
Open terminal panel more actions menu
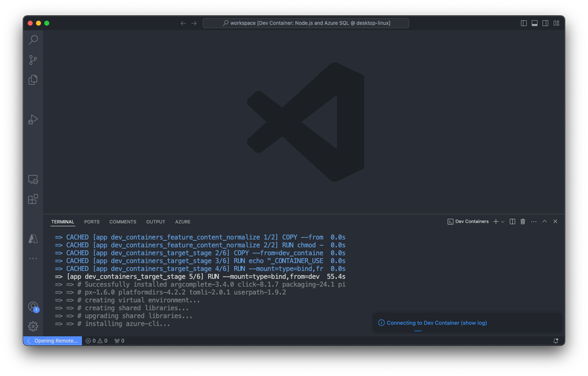(x=534, y=222)
